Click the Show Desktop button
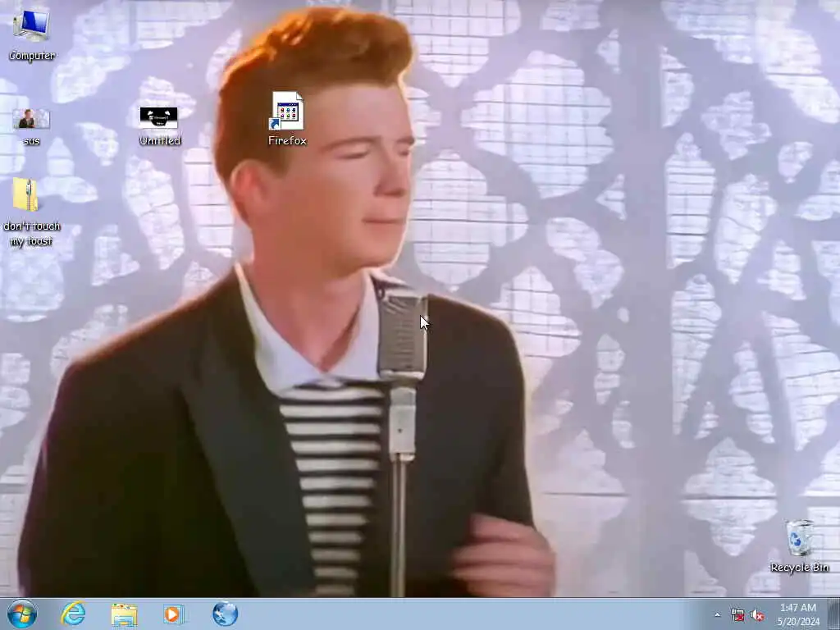This screenshot has height=630, width=840. [834, 614]
